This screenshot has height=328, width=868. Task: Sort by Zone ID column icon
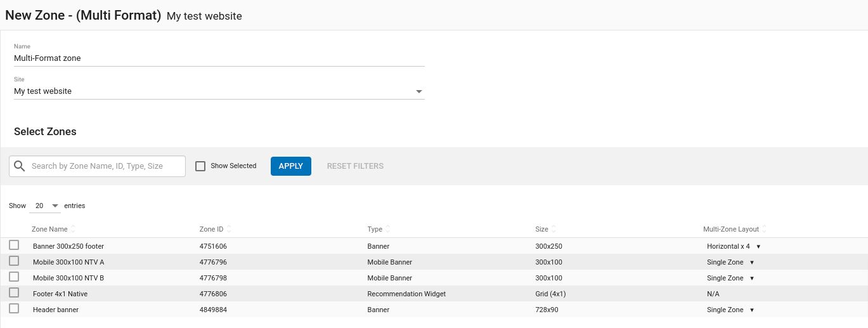tap(229, 229)
